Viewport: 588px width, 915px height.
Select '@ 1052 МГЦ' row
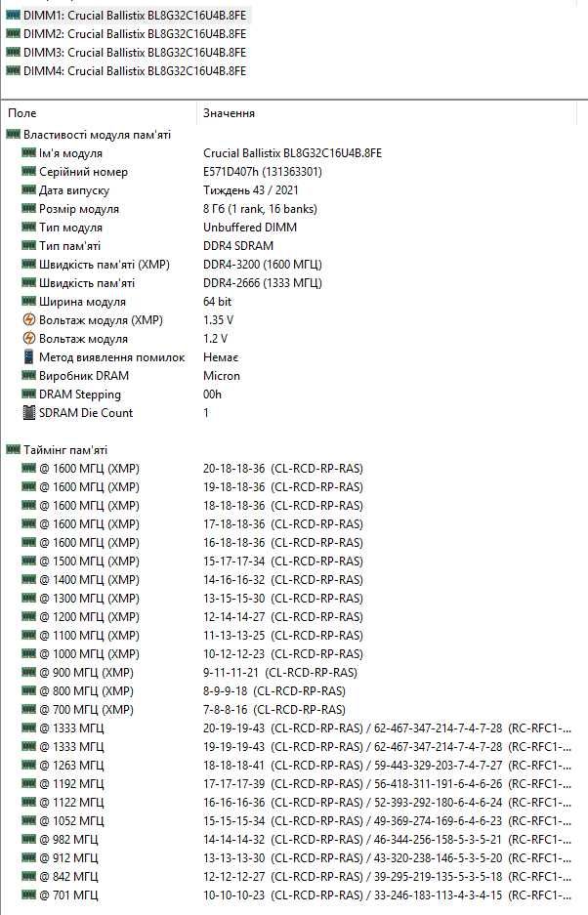(297, 821)
